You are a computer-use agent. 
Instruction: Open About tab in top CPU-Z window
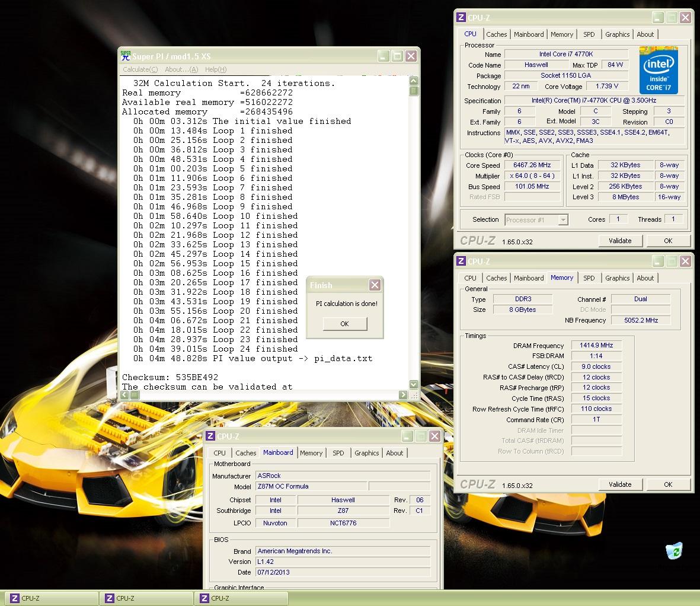click(x=645, y=34)
